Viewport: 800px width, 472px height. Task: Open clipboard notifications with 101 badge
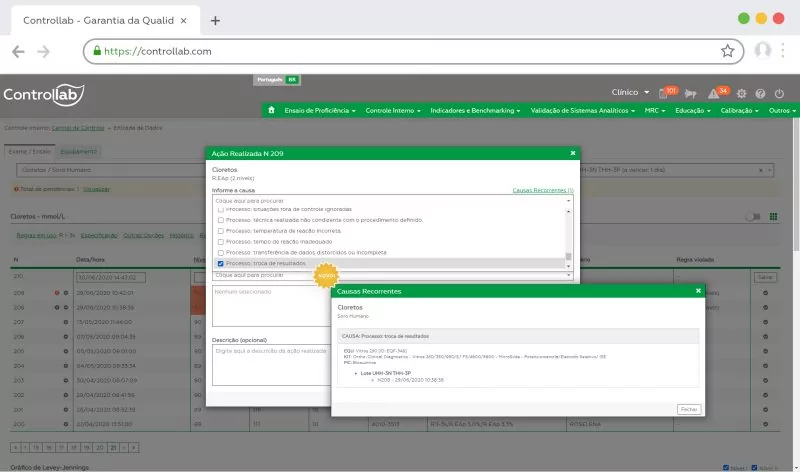coord(667,92)
